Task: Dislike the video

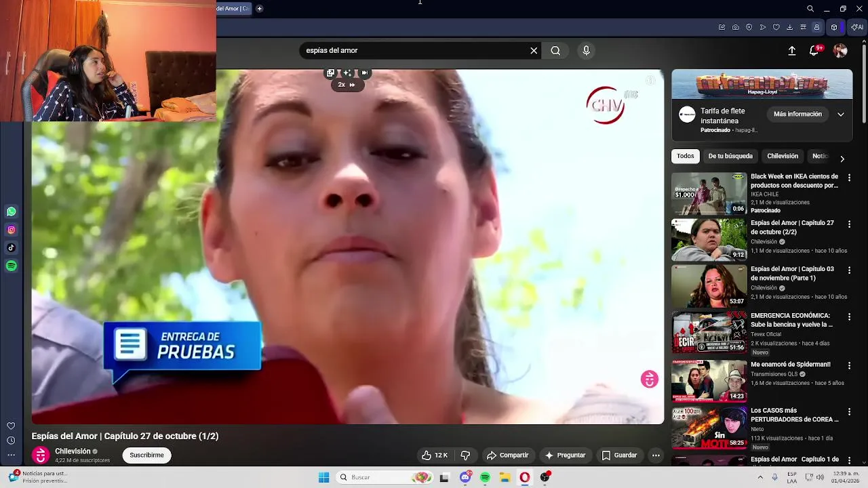Action: 465,455
